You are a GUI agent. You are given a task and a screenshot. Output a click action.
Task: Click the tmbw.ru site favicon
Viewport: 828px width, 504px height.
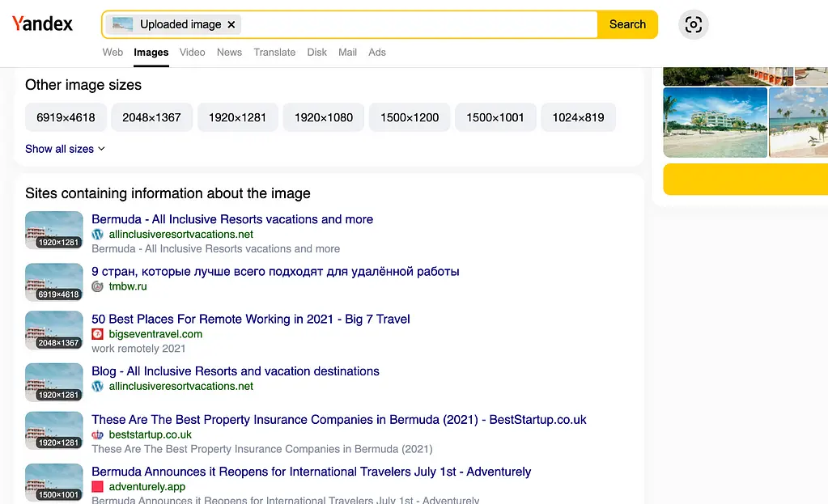(97, 286)
